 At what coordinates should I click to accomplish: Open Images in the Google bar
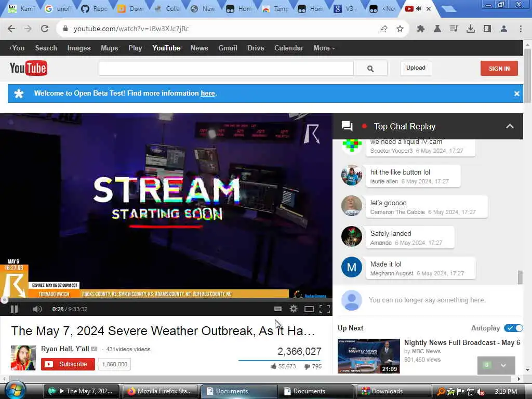pos(79,48)
